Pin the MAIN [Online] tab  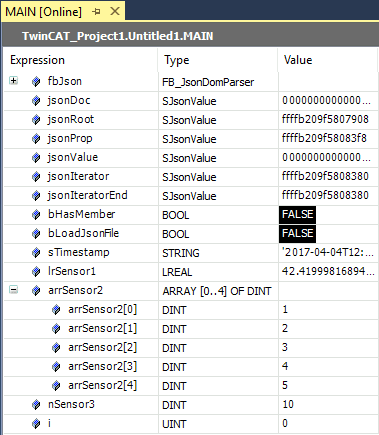click(x=96, y=12)
